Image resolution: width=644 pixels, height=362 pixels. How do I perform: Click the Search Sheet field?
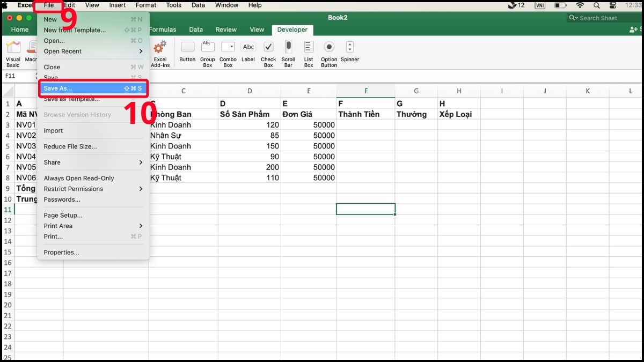[604, 18]
